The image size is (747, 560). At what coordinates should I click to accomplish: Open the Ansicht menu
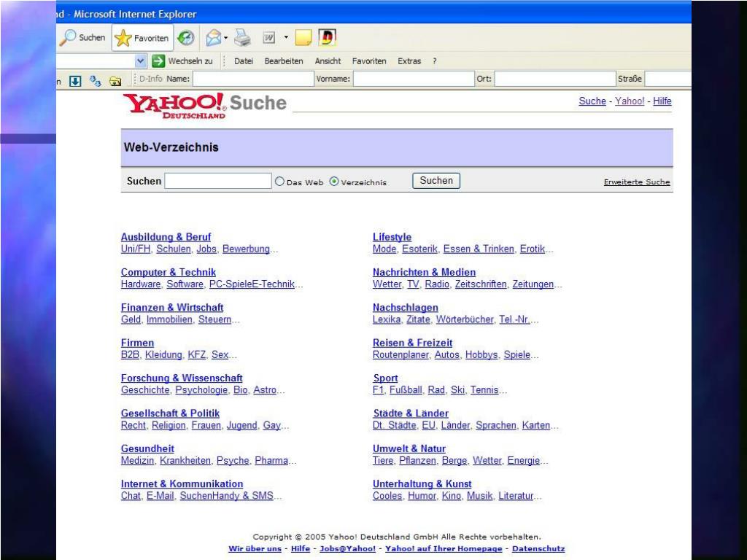[328, 61]
